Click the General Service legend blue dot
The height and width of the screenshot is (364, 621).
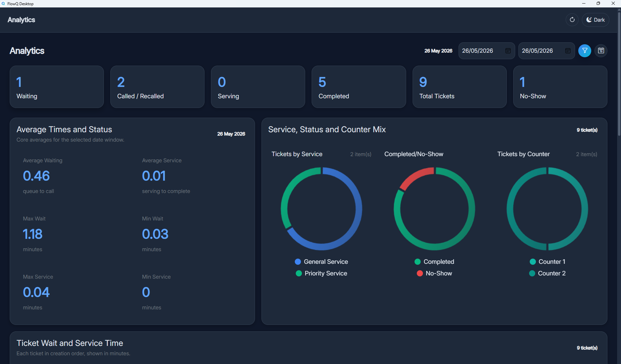tap(298, 262)
